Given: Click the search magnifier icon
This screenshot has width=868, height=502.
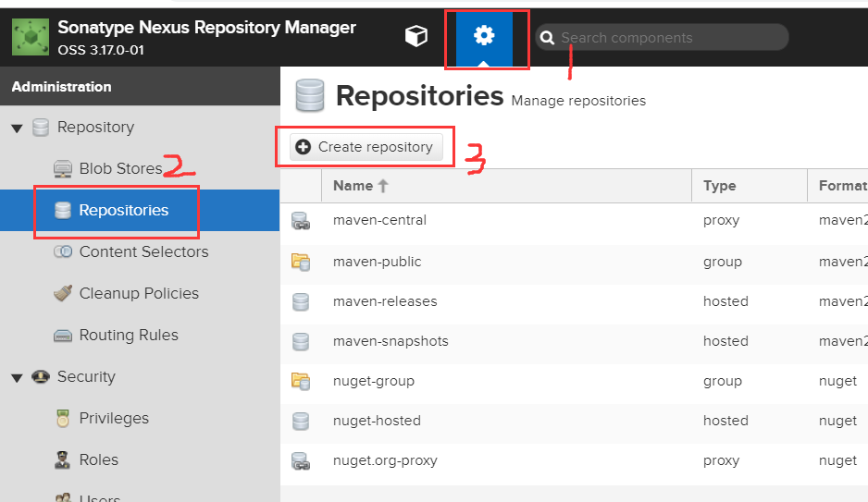Looking at the screenshot, I should click(547, 38).
